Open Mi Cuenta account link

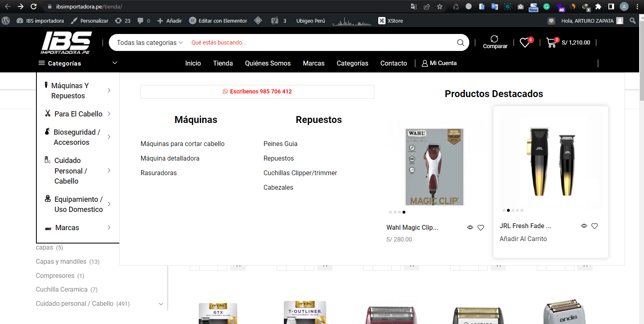tap(439, 63)
